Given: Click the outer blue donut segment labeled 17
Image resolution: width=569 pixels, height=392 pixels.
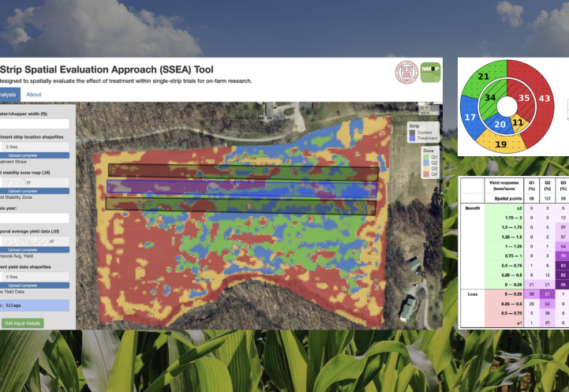Looking at the screenshot, I should pyautogui.click(x=470, y=118).
